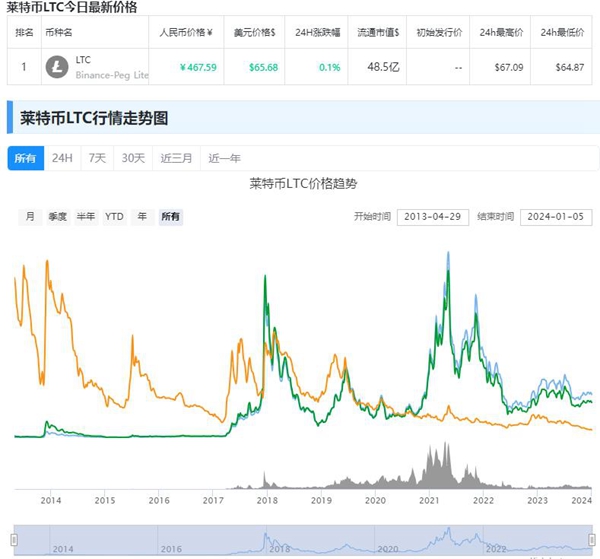The image size is (600, 559).
Task: Set chart range to 年
Action: point(142,217)
